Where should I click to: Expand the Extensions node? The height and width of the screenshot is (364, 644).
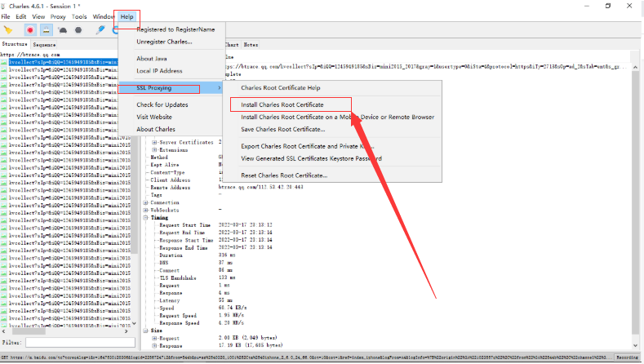click(x=154, y=150)
